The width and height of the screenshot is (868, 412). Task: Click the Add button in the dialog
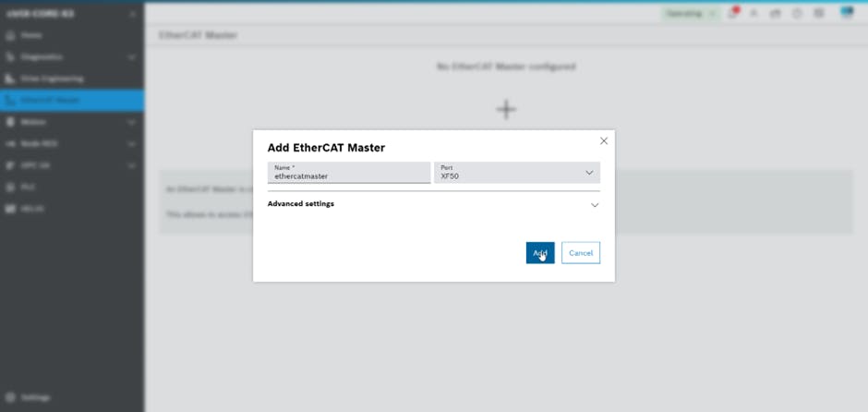[539, 253]
